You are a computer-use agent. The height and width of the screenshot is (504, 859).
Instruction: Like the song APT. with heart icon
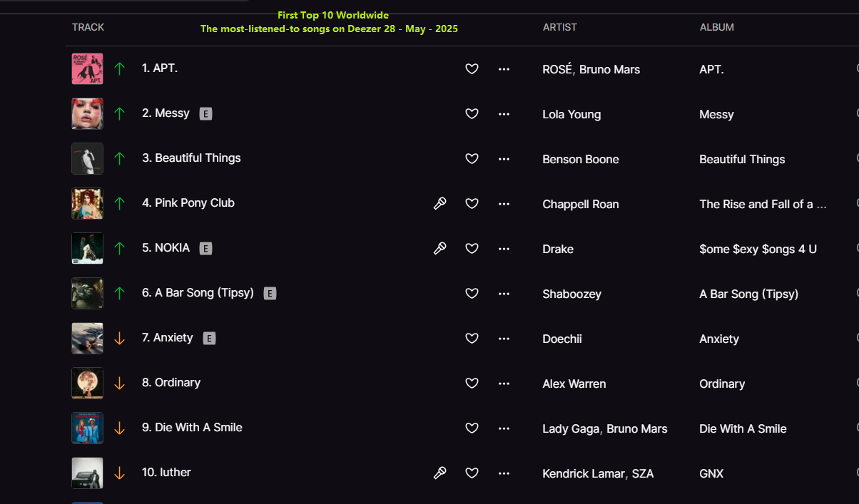472,69
